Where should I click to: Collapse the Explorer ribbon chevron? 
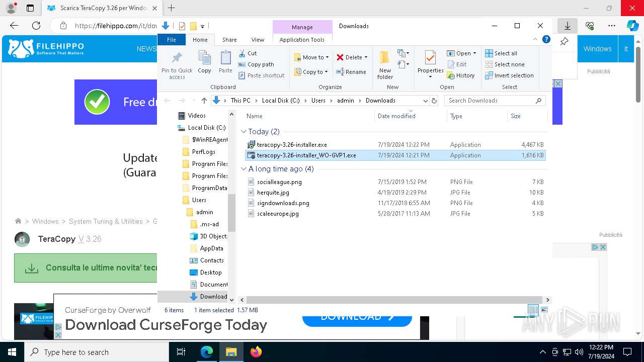click(x=535, y=39)
